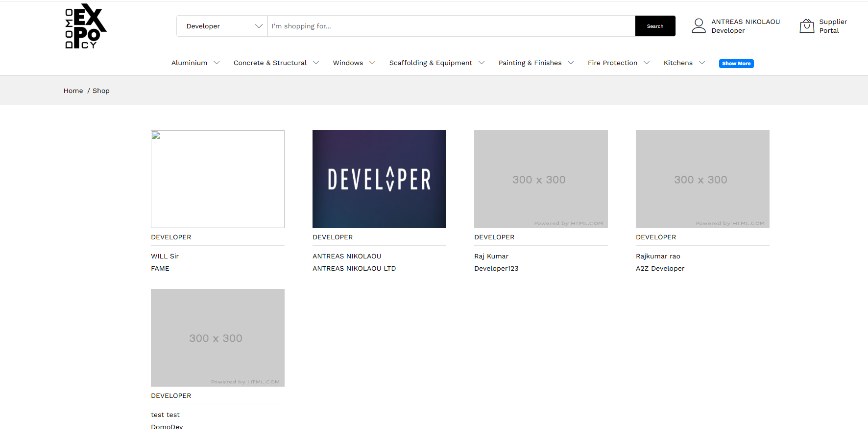Viewport: 868px width, 441px height.
Task: Open the Developer search category dropdown
Action: coord(222,26)
